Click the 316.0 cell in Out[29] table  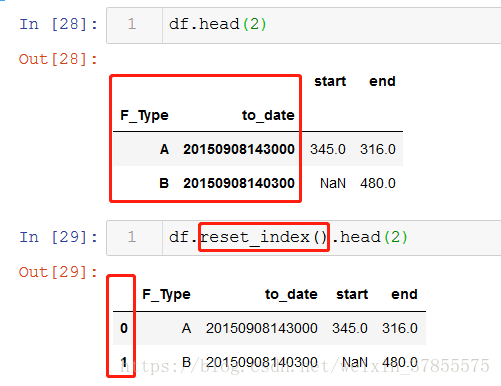(x=400, y=328)
